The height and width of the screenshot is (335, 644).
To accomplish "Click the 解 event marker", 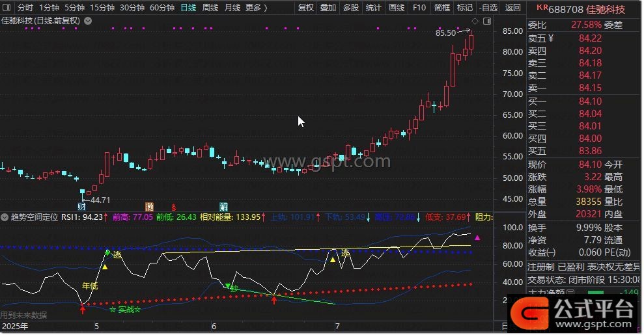I will click(223, 206).
